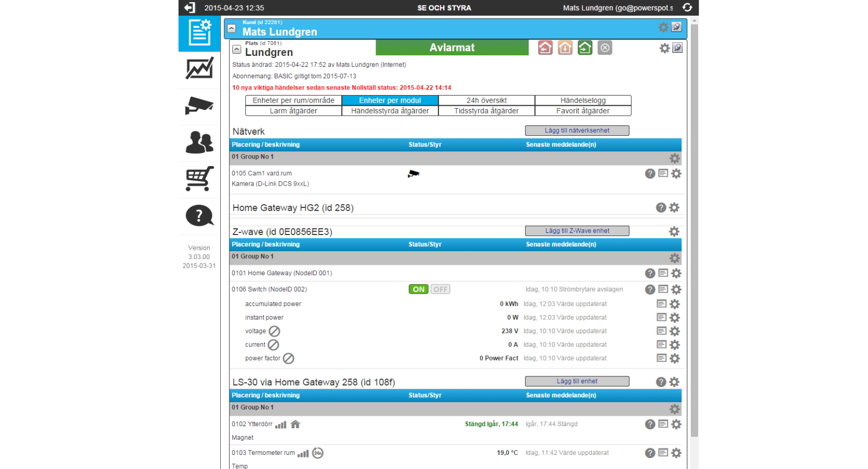
Task: Open the users sidebar icon
Action: (199, 142)
